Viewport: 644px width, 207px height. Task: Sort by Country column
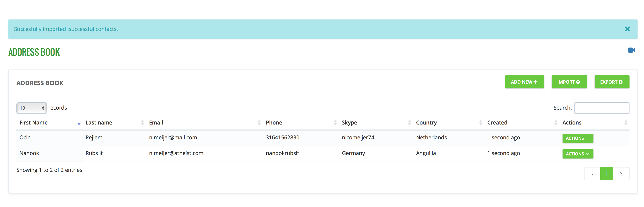pyautogui.click(x=448, y=123)
